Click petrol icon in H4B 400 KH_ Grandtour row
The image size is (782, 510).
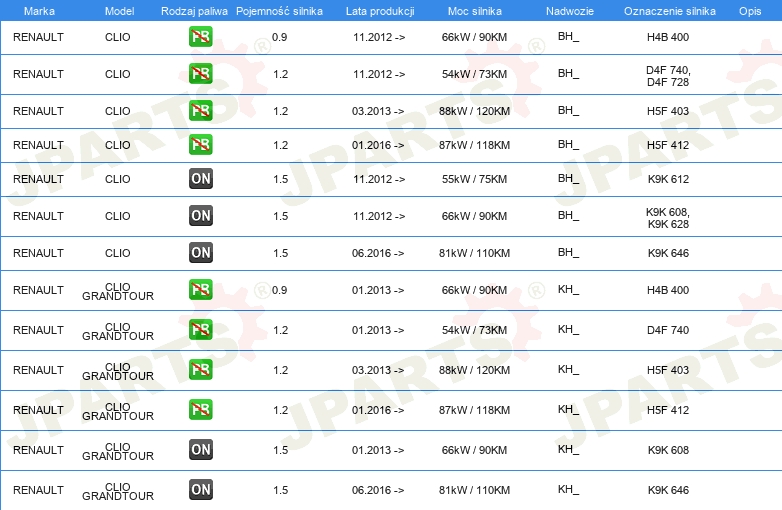(x=200, y=290)
